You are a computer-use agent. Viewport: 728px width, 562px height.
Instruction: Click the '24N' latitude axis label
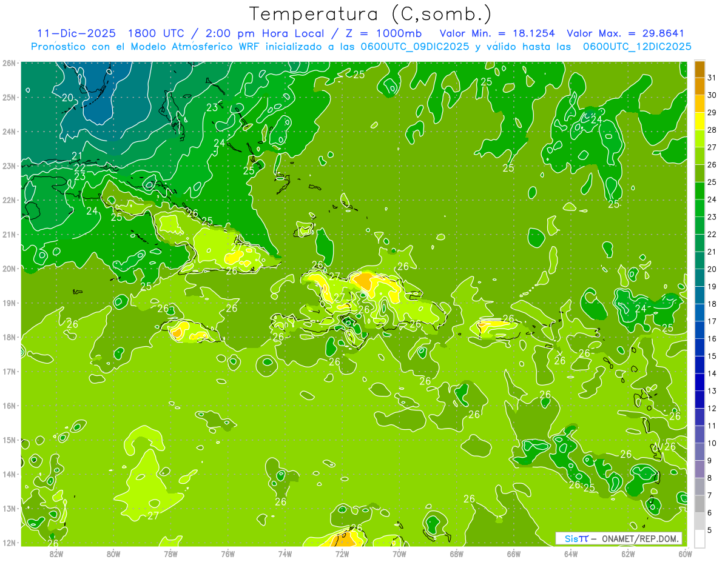[9, 132]
